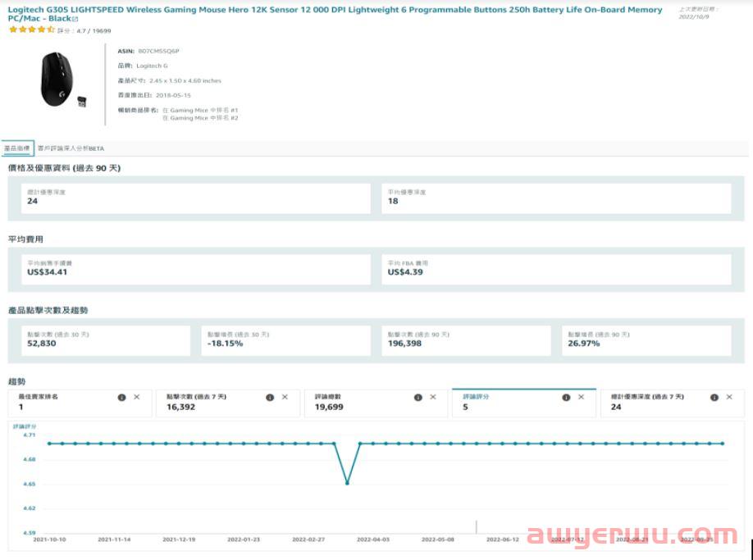The image size is (753, 560).
Task: Click the 趨勢 section heading
Action: [16, 381]
